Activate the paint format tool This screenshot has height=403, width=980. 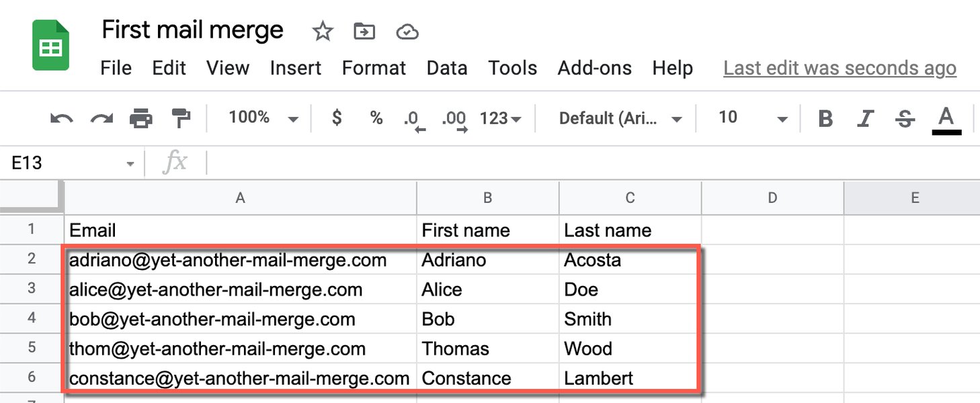(181, 119)
